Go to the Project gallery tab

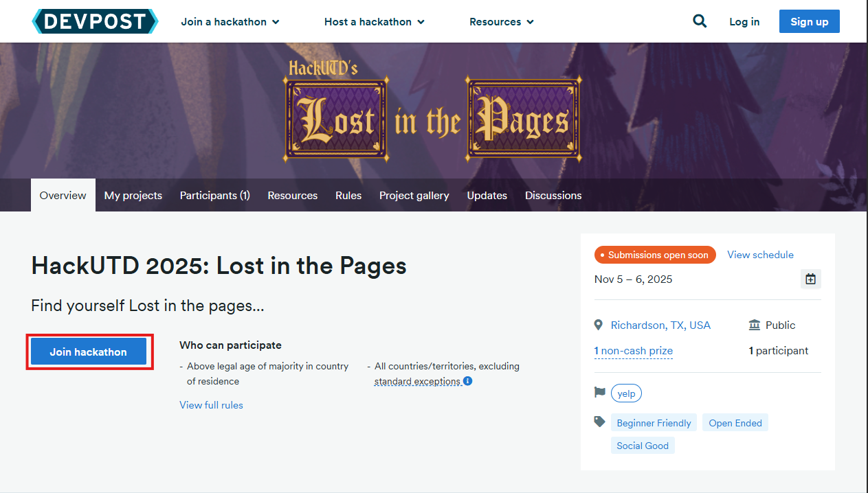414,196
